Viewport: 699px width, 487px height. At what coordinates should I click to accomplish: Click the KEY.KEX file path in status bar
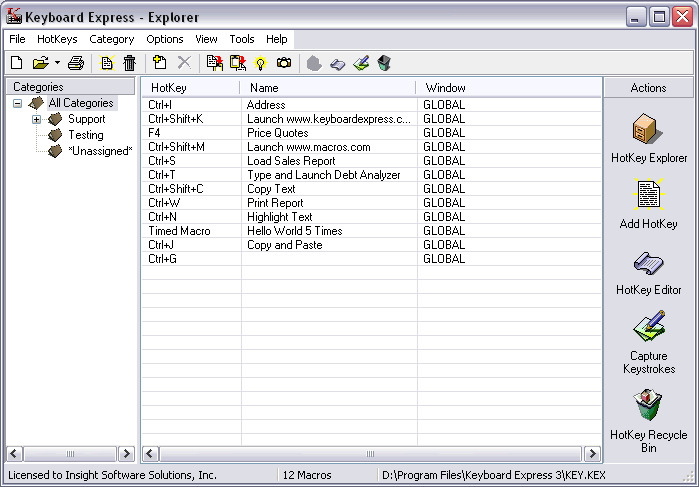coord(494,475)
